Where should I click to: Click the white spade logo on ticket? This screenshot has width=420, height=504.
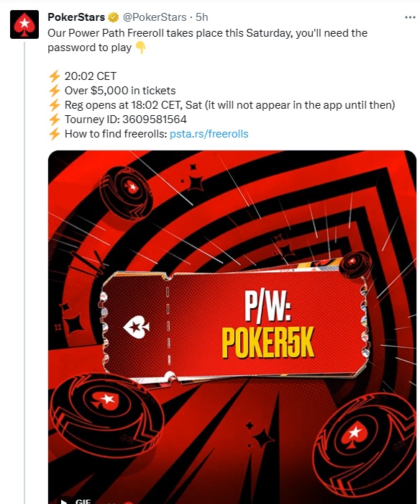[x=137, y=327]
